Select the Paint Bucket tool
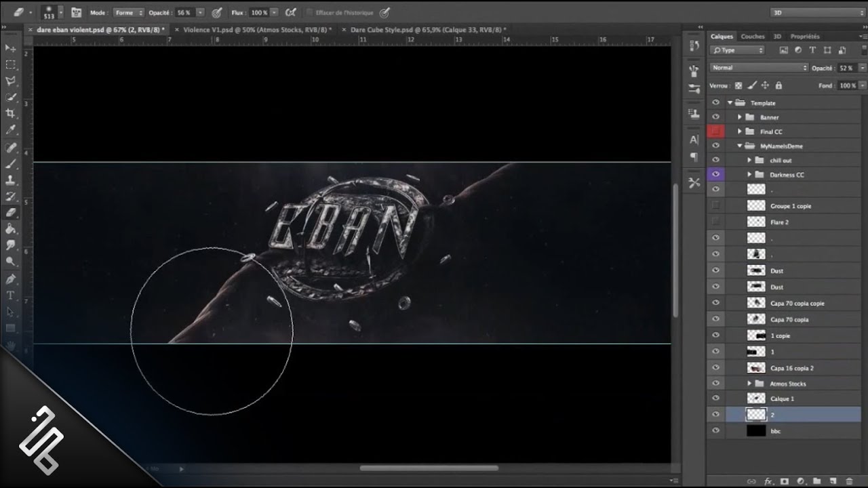The height and width of the screenshot is (488, 868). 10,229
